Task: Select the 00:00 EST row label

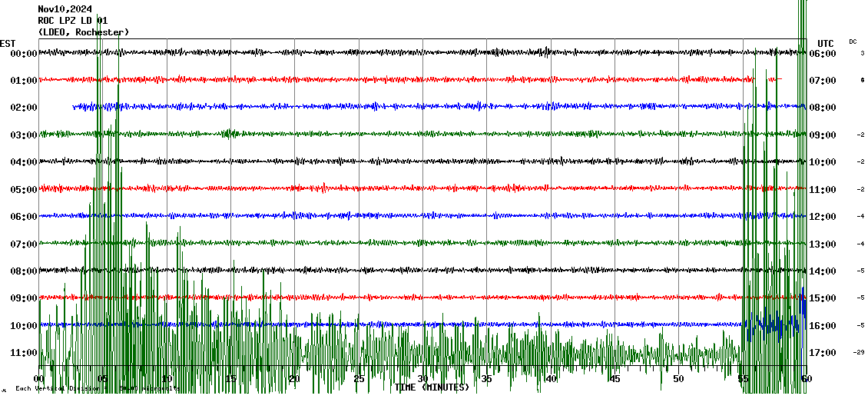Action: click(x=24, y=54)
